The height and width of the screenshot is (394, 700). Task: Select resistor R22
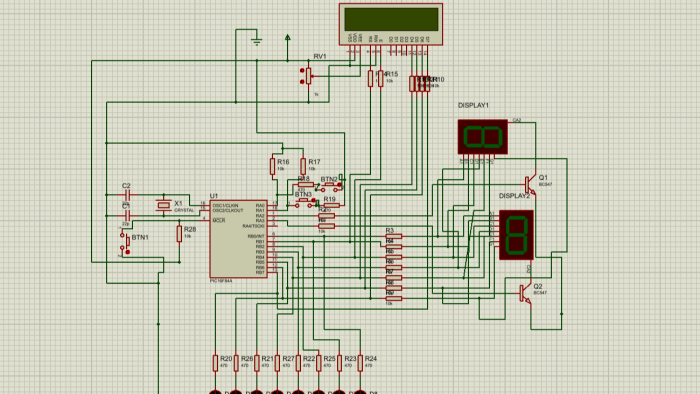point(298,363)
